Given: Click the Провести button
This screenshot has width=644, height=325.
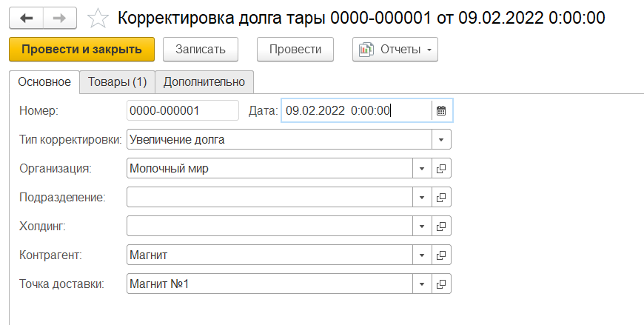Looking at the screenshot, I should click(295, 50).
